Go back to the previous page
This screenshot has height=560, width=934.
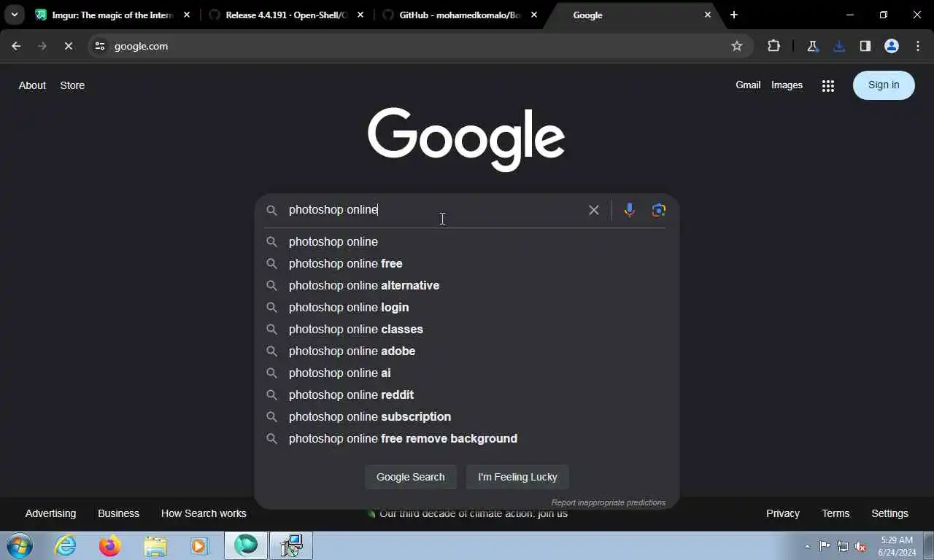pyautogui.click(x=16, y=46)
